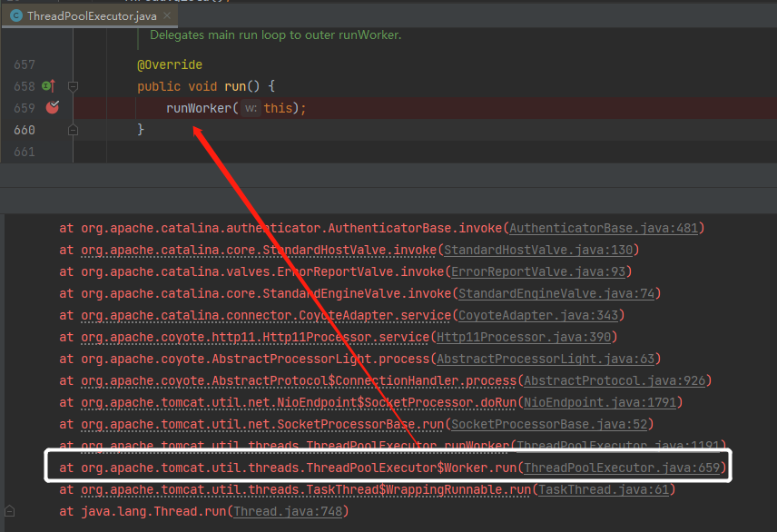The height and width of the screenshot is (532, 777).
Task: Collapse the stack trace fold in console gutter
Action: (x=9, y=512)
